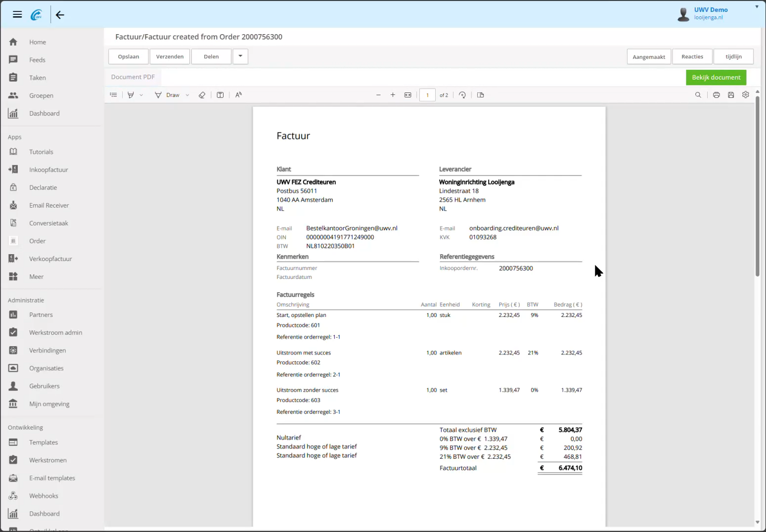Click the Organisaties icon

13,368
